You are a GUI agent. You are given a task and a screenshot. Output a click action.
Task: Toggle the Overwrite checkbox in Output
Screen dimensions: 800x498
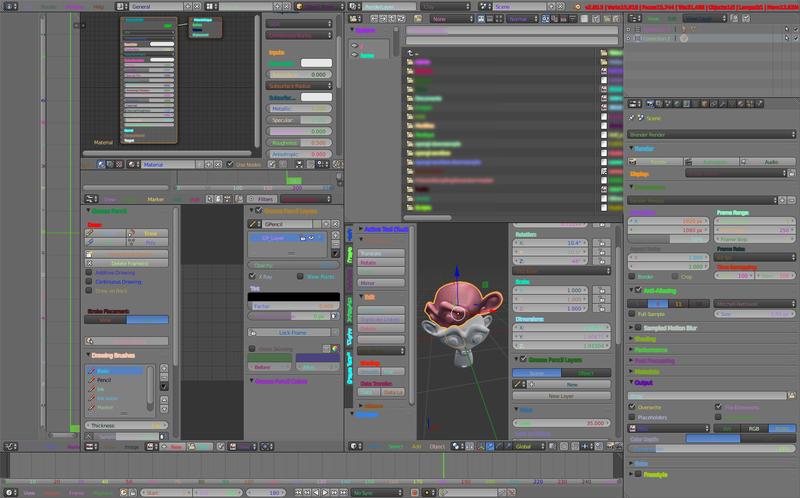(632, 407)
